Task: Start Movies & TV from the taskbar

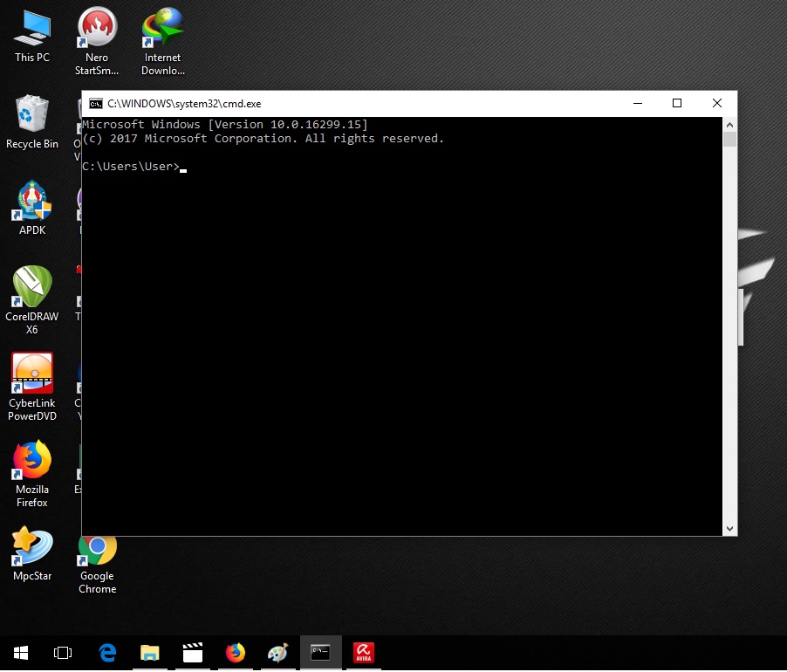Action: coord(193,652)
